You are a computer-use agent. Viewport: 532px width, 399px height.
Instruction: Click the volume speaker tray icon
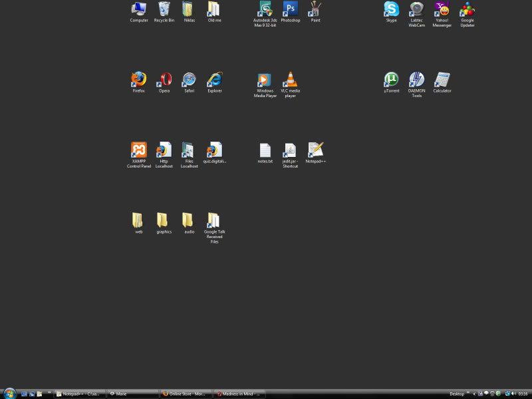pyautogui.click(x=513, y=394)
